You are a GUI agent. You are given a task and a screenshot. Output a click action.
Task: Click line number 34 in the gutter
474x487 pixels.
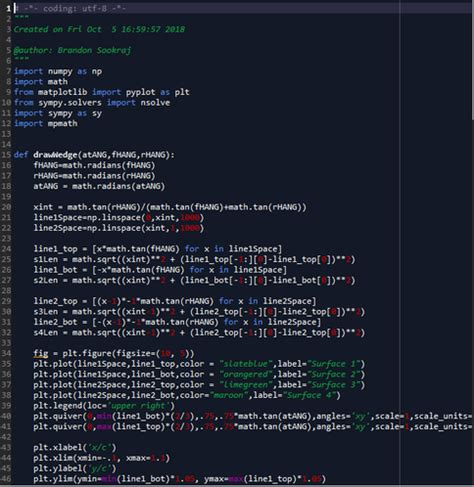pos(6,353)
